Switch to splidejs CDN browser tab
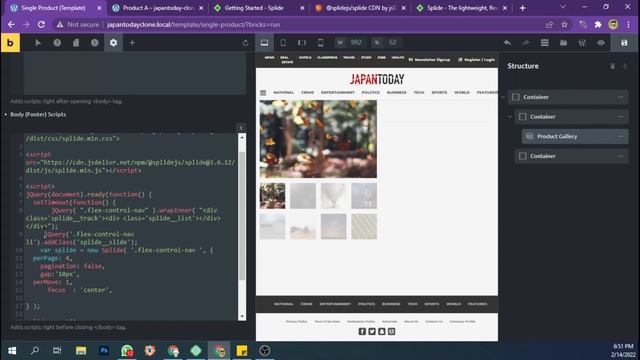The width and height of the screenshot is (640, 360). click(361, 8)
